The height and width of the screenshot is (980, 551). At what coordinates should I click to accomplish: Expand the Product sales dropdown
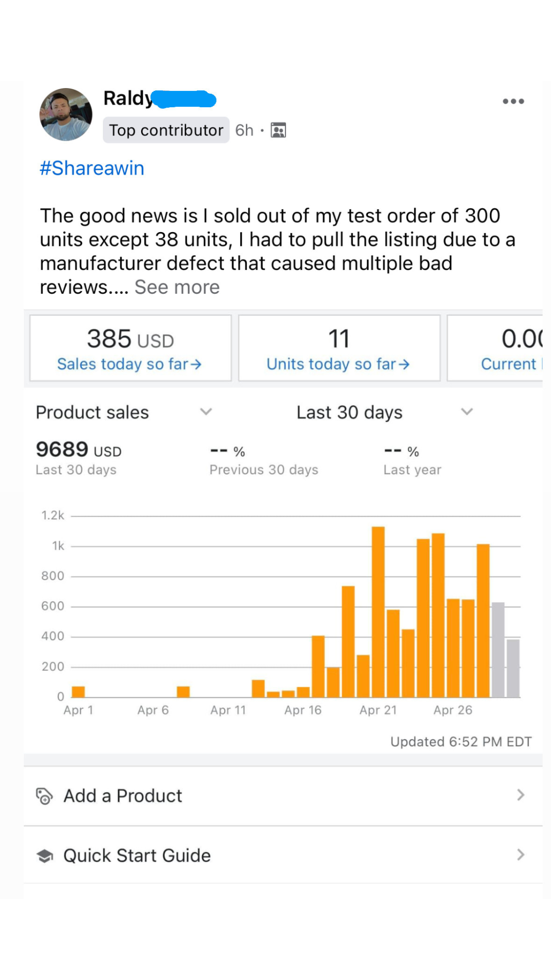click(x=206, y=412)
